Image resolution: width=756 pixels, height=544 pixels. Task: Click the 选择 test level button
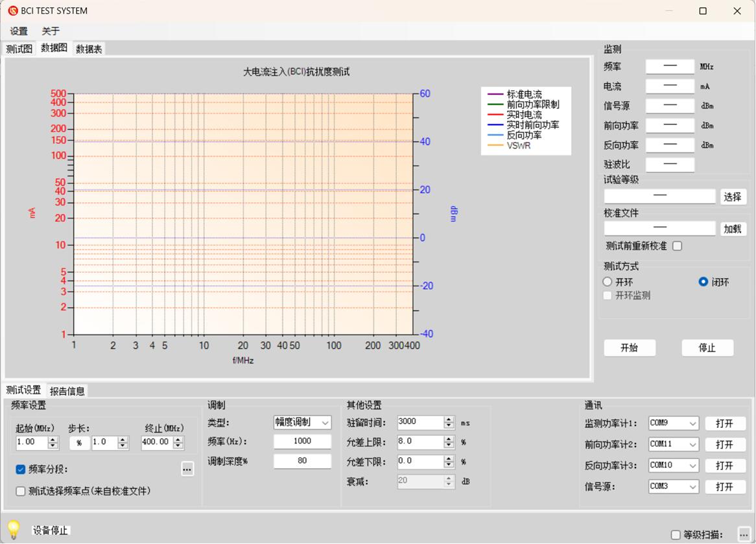[x=733, y=196]
